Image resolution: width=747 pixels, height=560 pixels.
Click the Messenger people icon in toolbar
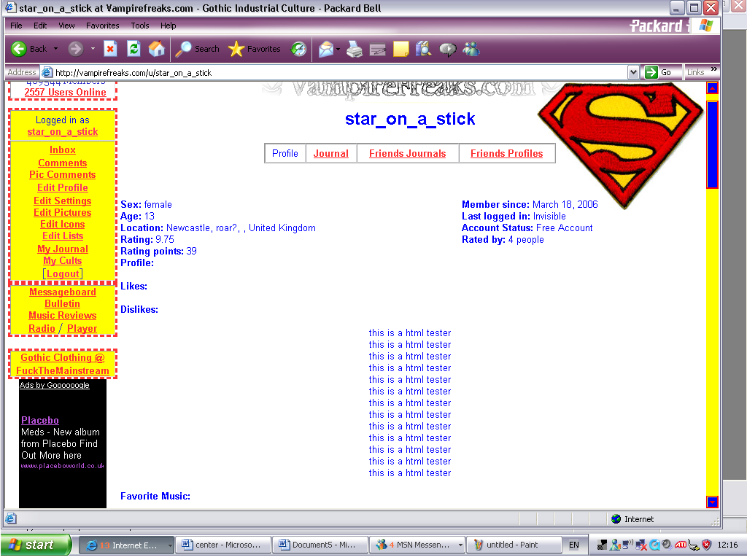(471, 49)
